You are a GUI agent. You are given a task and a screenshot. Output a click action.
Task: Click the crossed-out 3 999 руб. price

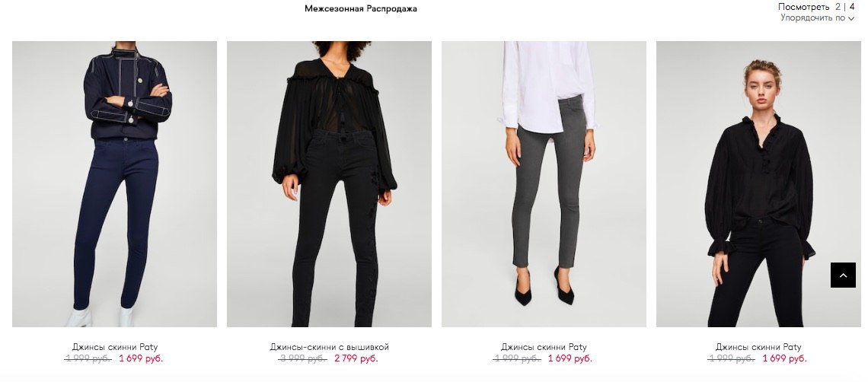coord(302,358)
